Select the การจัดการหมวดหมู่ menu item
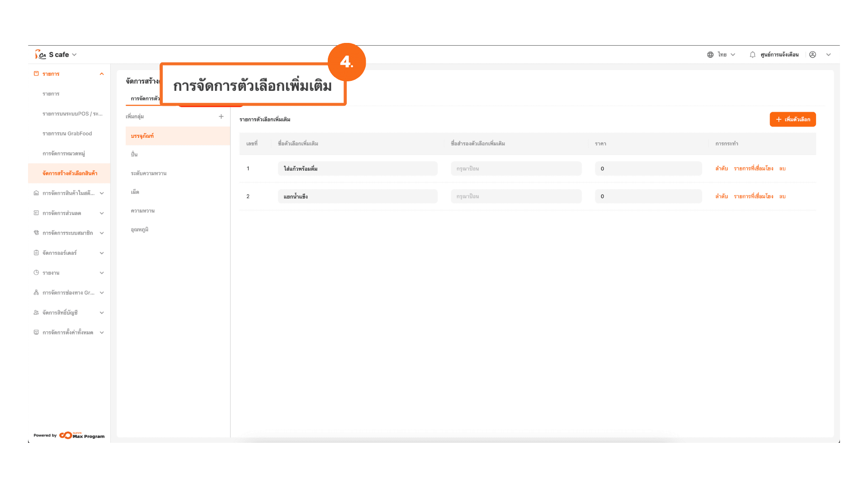The width and height of the screenshot is (868, 488). click(64, 154)
